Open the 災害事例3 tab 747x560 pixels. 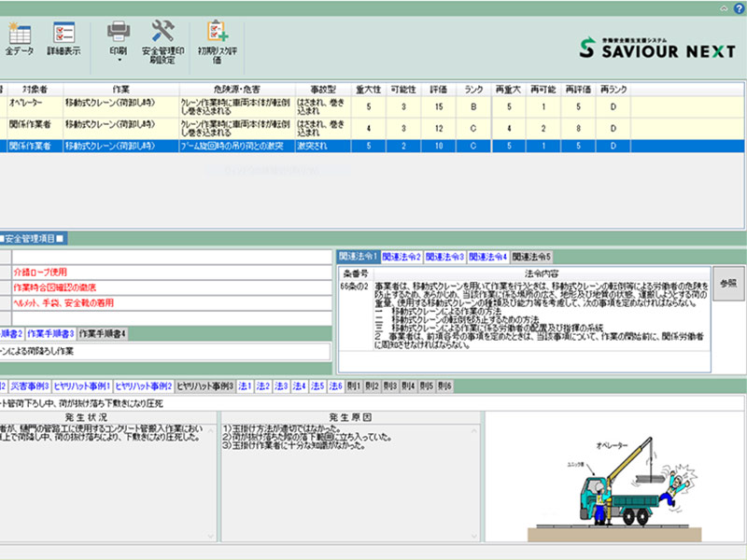31,385
